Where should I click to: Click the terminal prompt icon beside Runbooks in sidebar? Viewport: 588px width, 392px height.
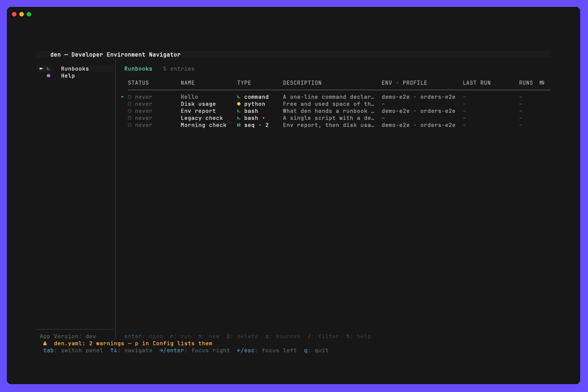point(49,69)
